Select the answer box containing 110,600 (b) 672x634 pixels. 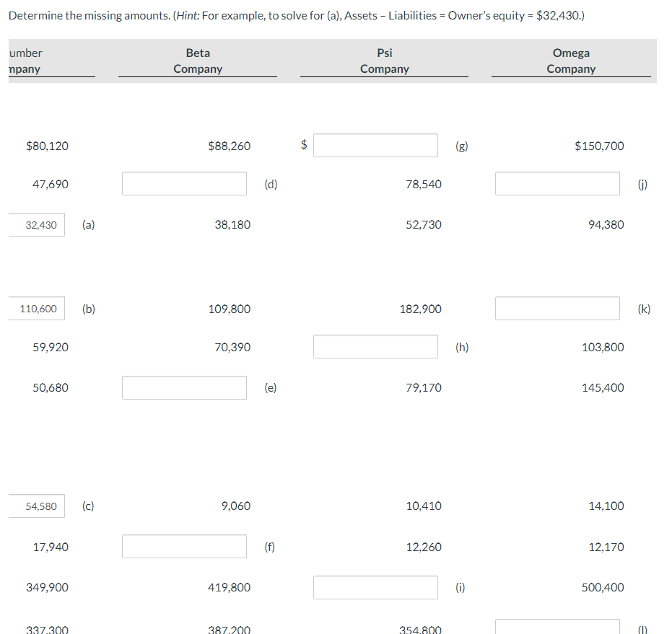click(x=36, y=308)
